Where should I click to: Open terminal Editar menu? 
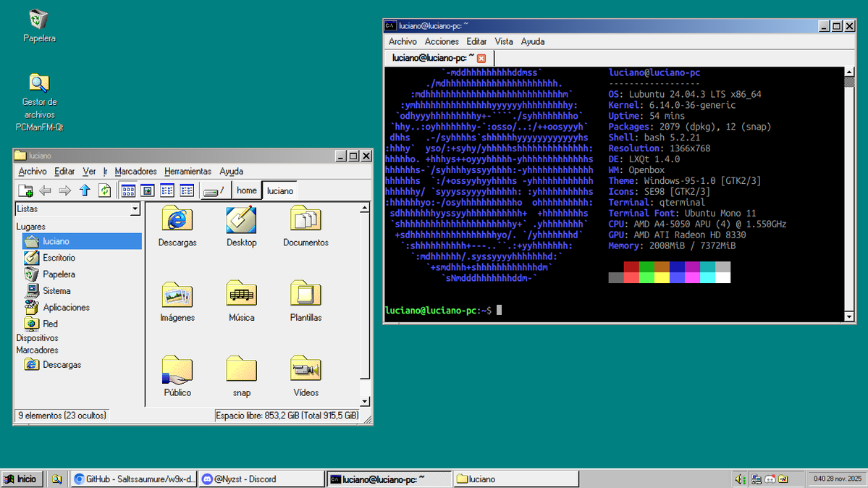pos(476,41)
